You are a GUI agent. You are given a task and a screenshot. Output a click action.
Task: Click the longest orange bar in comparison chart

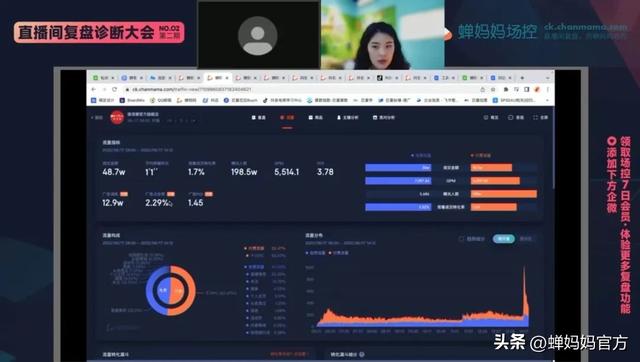tap(504, 194)
